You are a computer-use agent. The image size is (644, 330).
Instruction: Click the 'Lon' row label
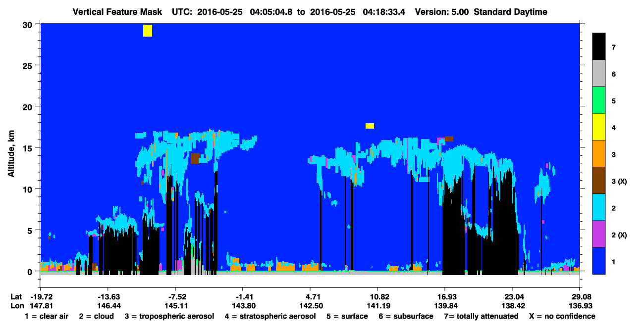click(16, 305)
